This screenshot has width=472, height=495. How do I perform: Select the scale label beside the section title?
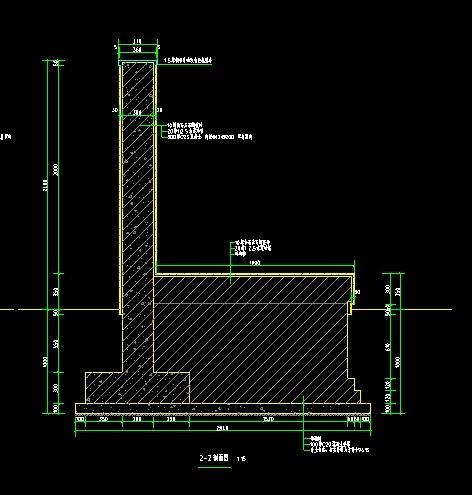tap(241, 459)
